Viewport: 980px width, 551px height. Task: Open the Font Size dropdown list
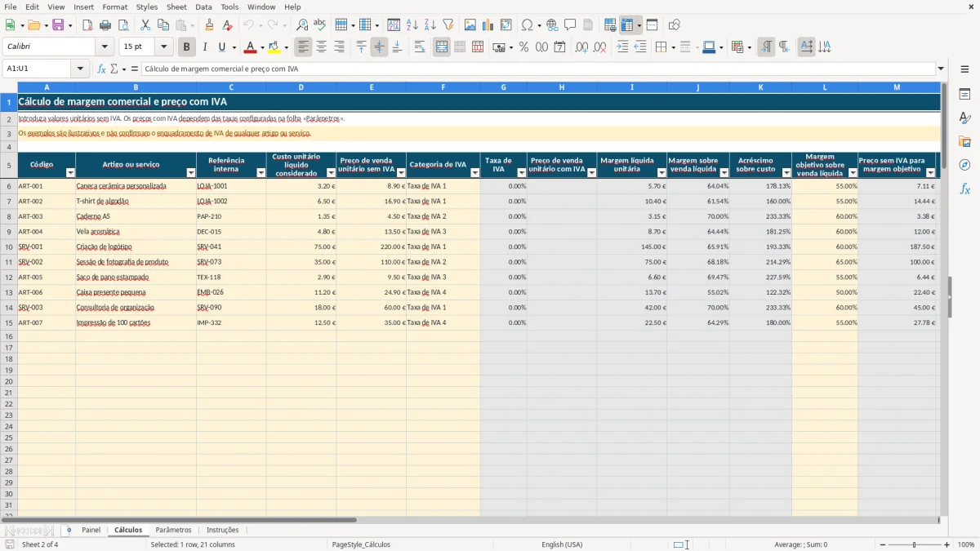[x=164, y=47]
